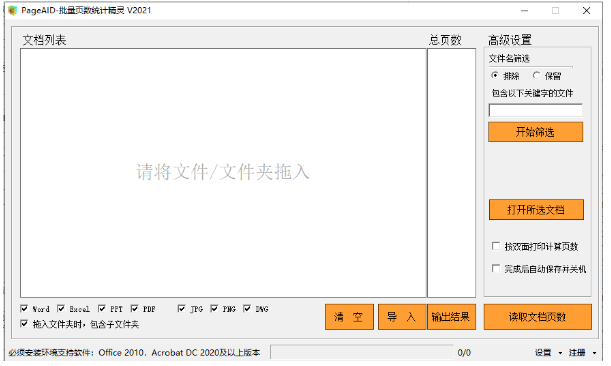Click the Office 2010 requirement status text
The height and width of the screenshot is (366, 611).
coord(134,353)
